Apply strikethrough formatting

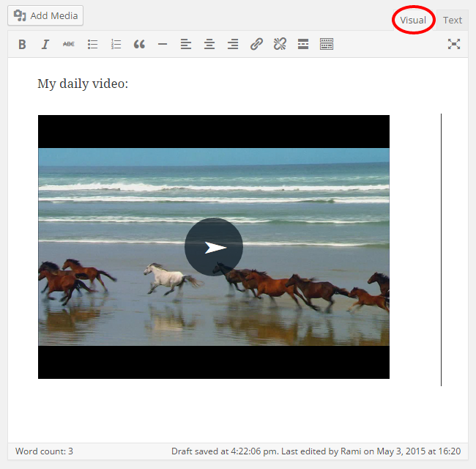69,45
